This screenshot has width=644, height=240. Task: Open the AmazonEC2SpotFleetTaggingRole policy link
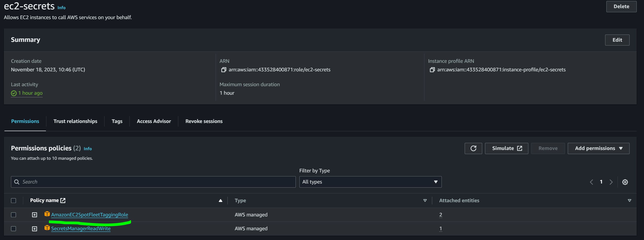[89, 215]
